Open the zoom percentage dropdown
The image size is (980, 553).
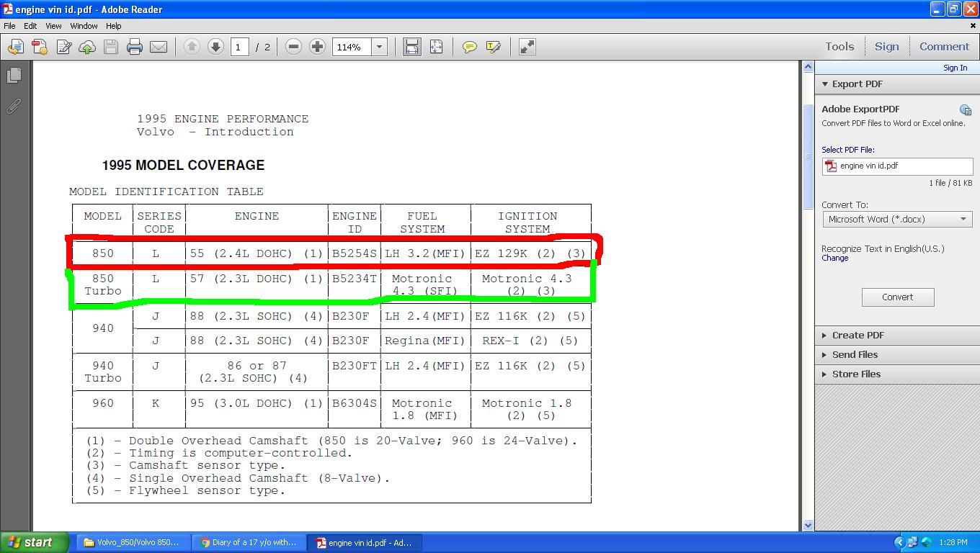[x=379, y=47]
